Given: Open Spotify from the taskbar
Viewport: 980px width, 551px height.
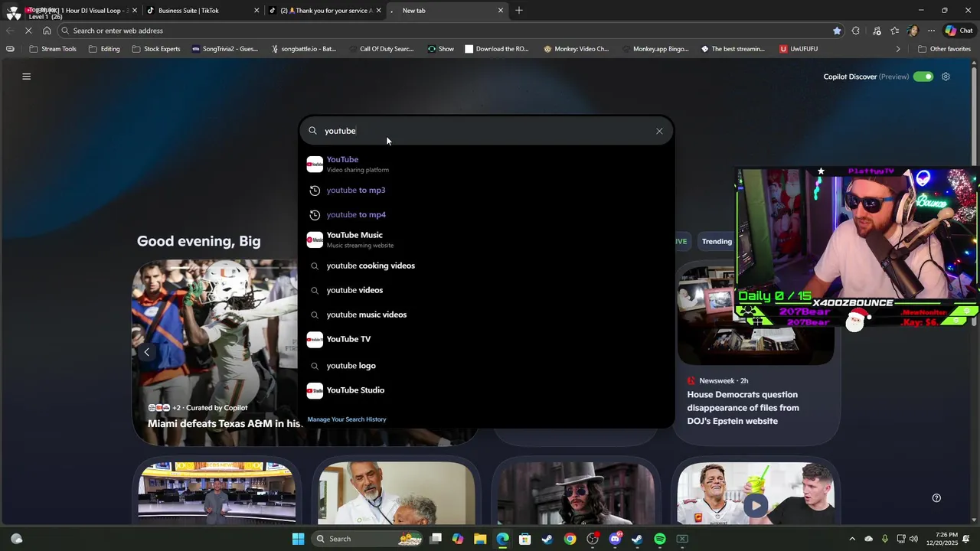Looking at the screenshot, I should tap(660, 539).
